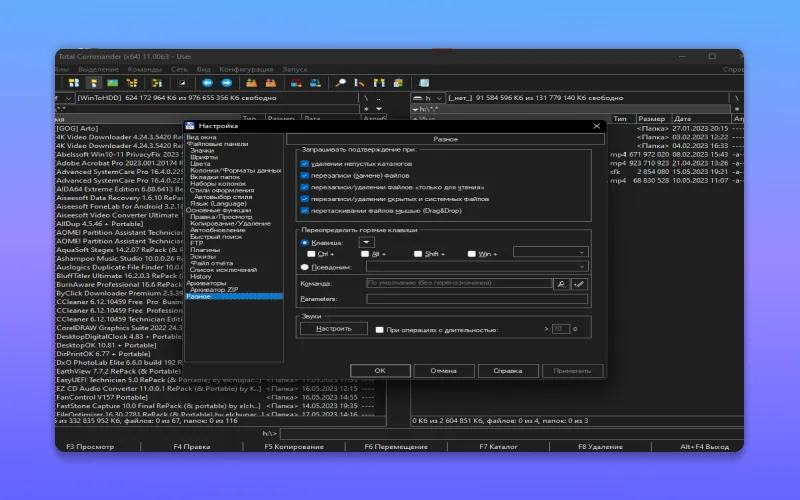This screenshot has width=800, height=500.
Task: Click the Отмена button
Action: click(x=443, y=370)
